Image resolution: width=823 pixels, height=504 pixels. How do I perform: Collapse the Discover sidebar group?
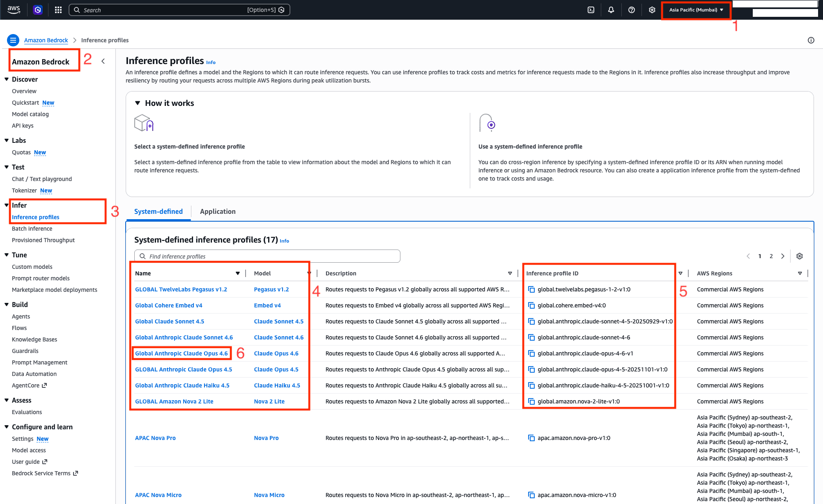7,79
